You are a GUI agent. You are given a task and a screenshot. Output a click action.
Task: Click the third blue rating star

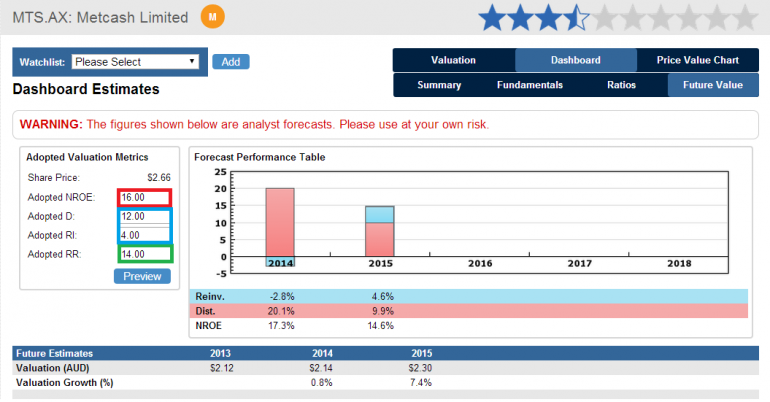(x=548, y=17)
